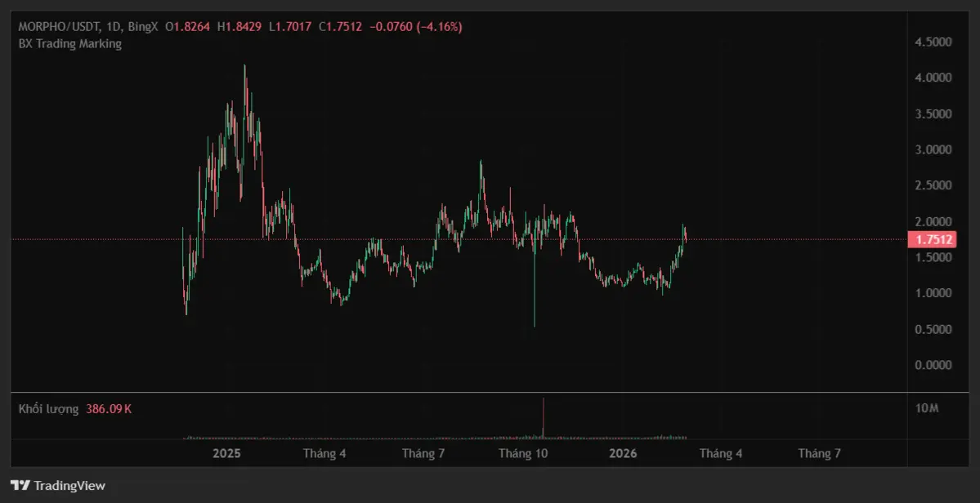Click the red 1.7512 current price tag
The image size is (980, 503).
(931, 239)
